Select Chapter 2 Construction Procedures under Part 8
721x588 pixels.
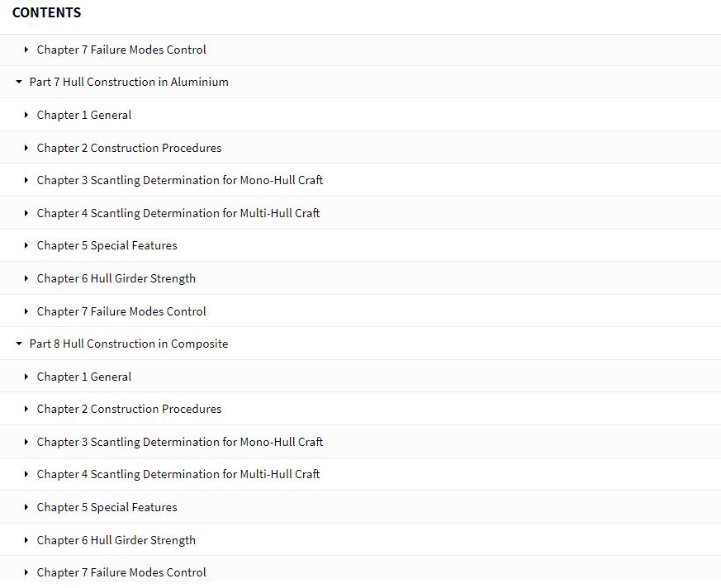point(129,409)
